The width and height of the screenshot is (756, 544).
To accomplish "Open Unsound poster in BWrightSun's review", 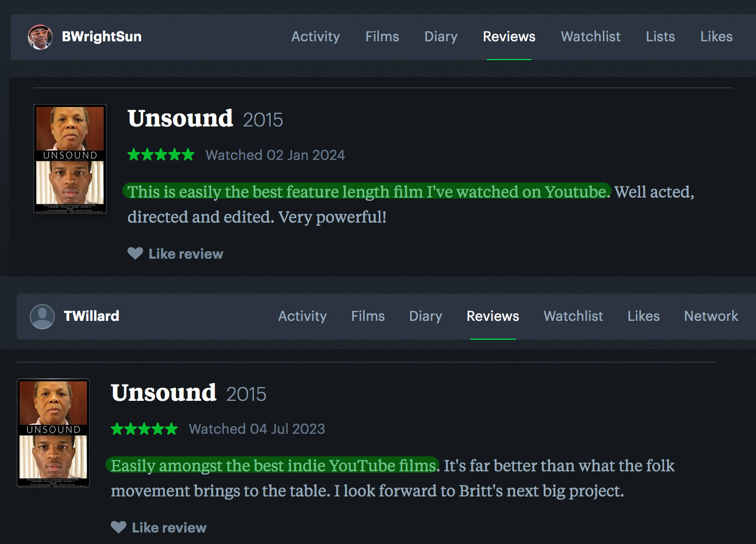I will point(70,159).
